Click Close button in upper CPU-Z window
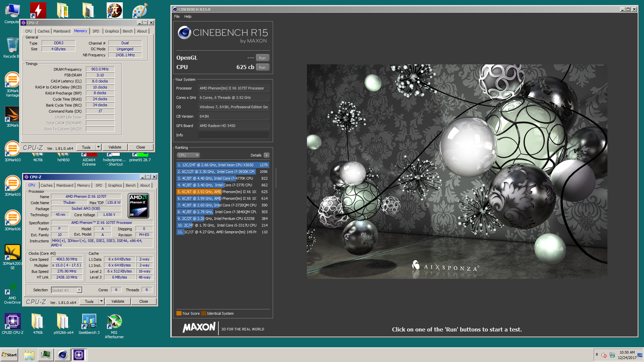This screenshot has height=362, width=644. tap(141, 147)
